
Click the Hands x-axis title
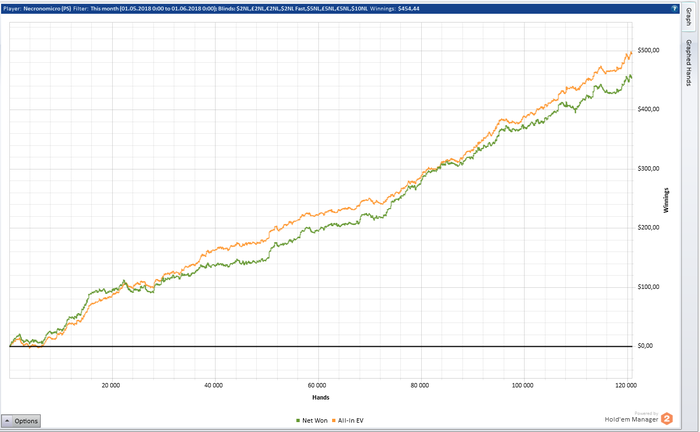pos(321,398)
